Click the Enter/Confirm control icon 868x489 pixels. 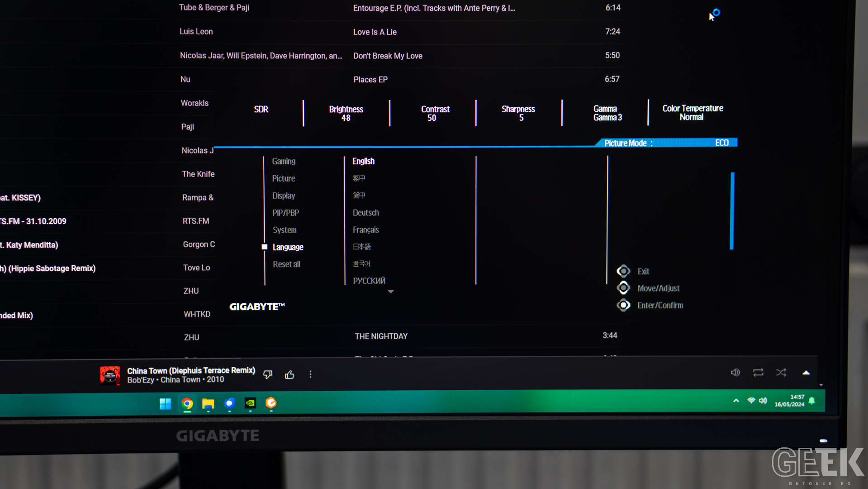623,305
